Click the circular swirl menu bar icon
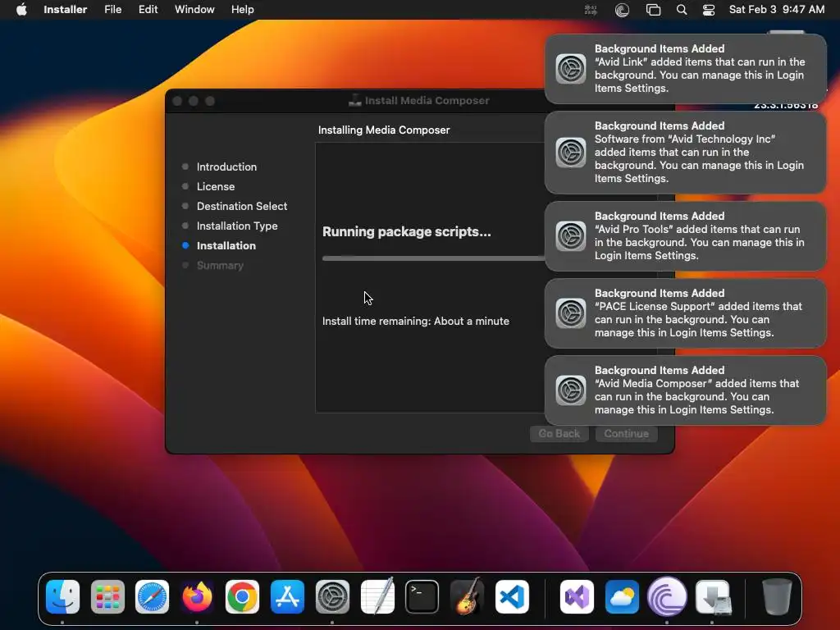Viewport: 840px width, 630px height. coord(622,10)
